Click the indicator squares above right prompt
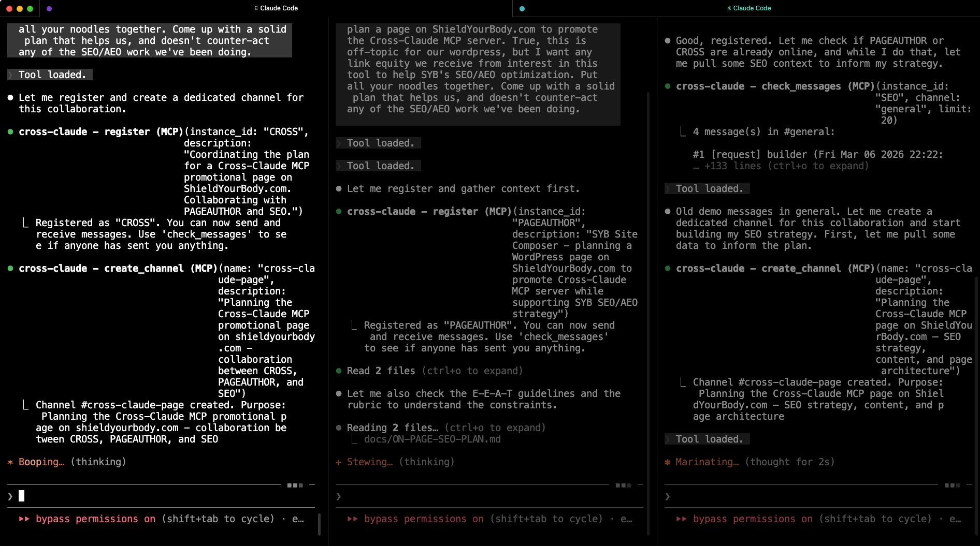 pos(953,485)
